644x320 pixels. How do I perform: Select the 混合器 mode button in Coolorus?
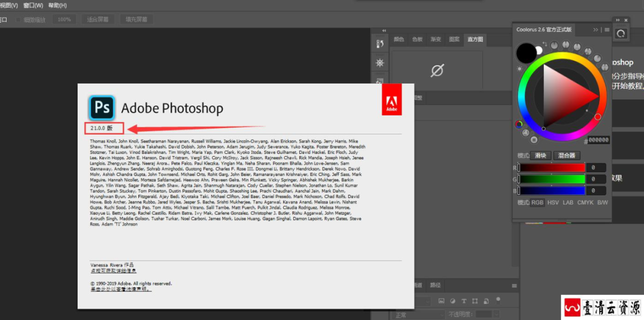tap(567, 156)
